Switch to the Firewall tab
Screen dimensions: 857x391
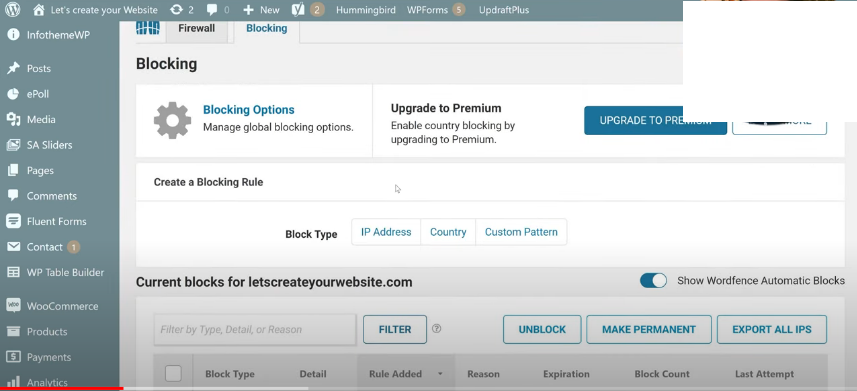pyautogui.click(x=196, y=28)
